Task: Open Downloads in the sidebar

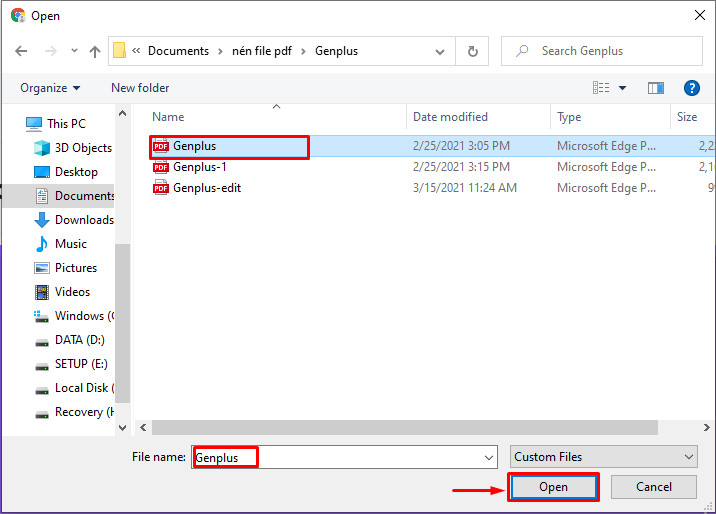Action: click(74, 220)
